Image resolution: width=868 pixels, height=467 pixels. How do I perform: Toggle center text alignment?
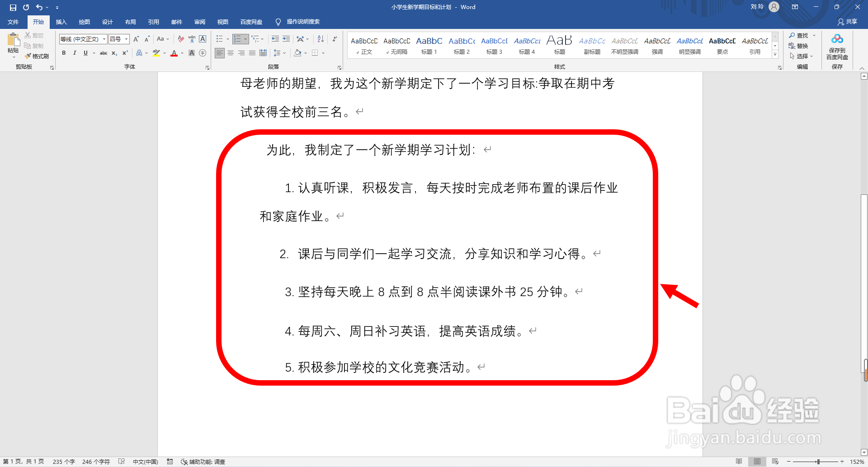click(231, 53)
